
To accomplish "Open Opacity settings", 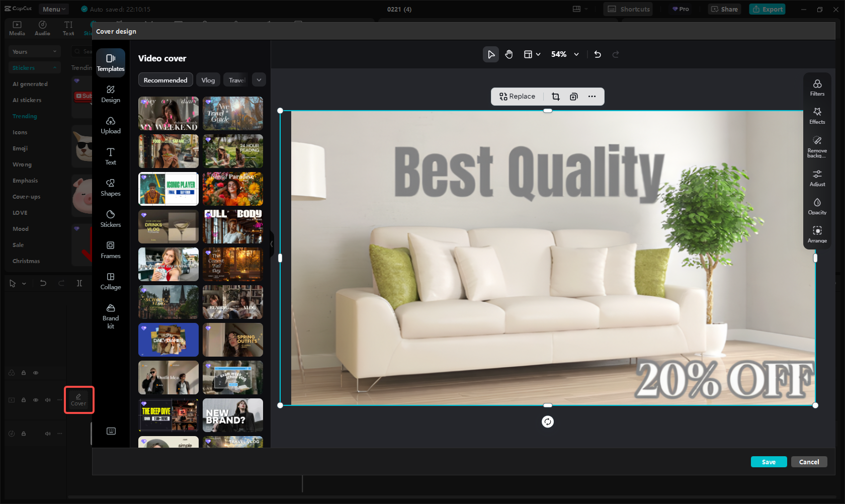I will tap(817, 206).
